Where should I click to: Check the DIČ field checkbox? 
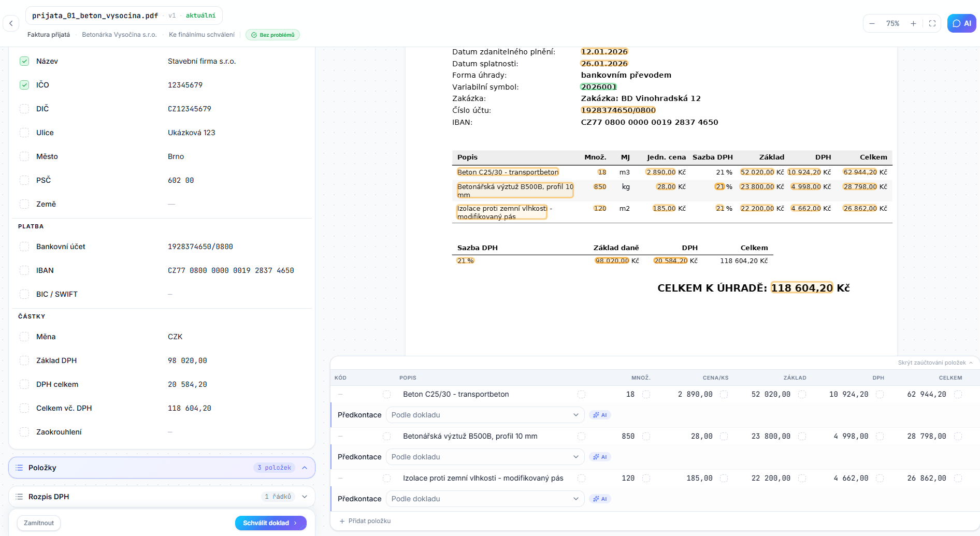[24, 109]
